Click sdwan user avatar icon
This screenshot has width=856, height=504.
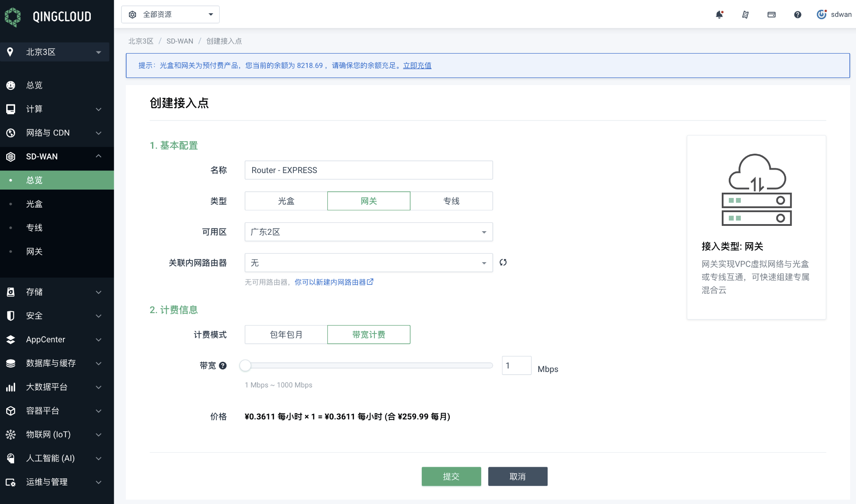(821, 14)
